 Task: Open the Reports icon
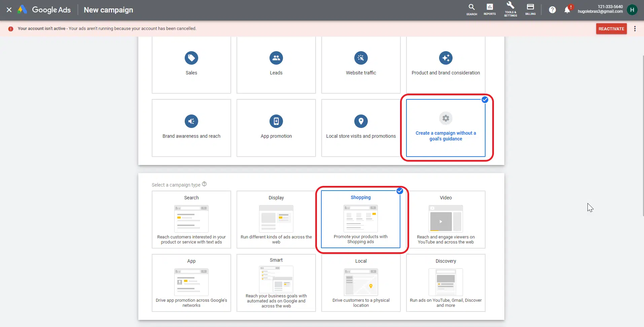coord(490,9)
